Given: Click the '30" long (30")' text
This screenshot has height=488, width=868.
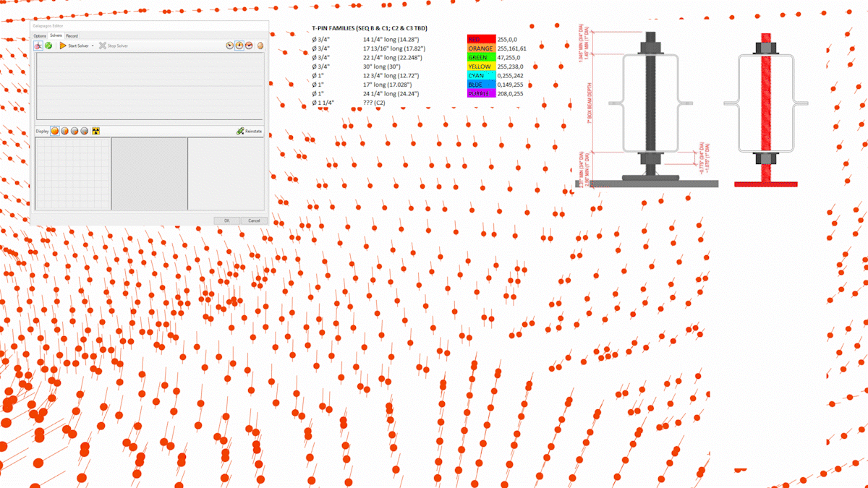Looking at the screenshot, I should click(x=383, y=67).
